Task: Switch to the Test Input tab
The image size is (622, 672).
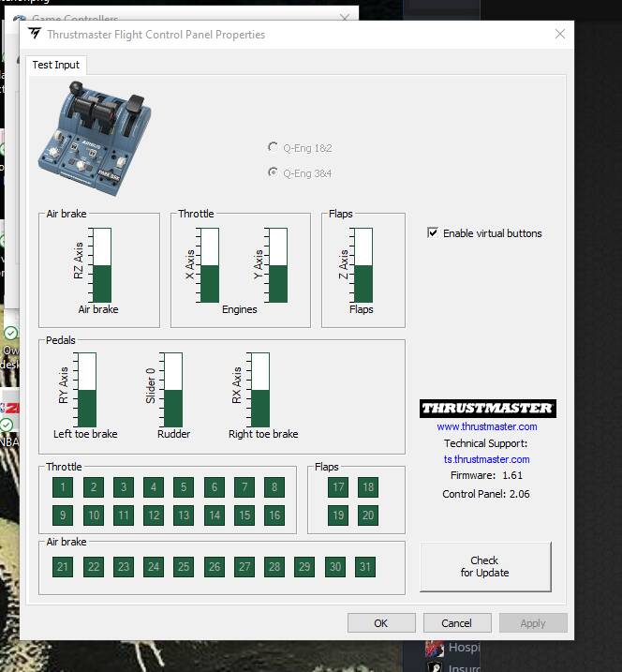Action: (56, 65)
